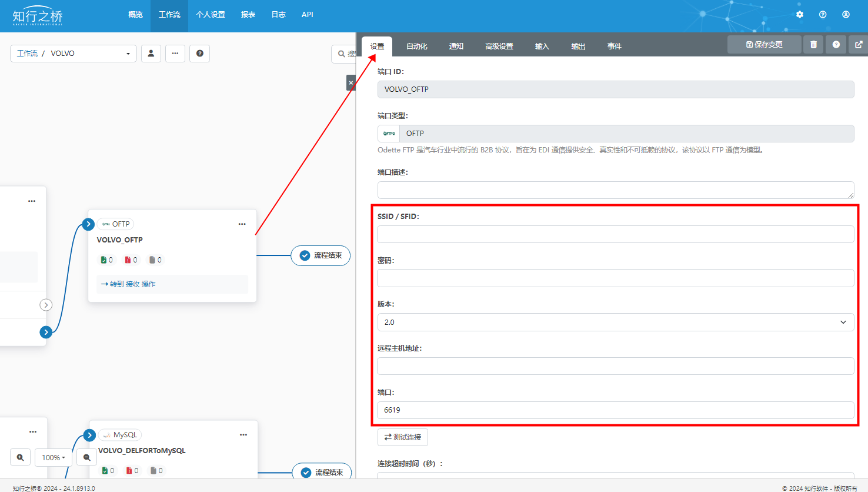Image resolution: width=868 pixels, height=492 pixels.
Task: Focus the 远程主机地址 input field
Action: pyautogui.click(x=616, y=366)
